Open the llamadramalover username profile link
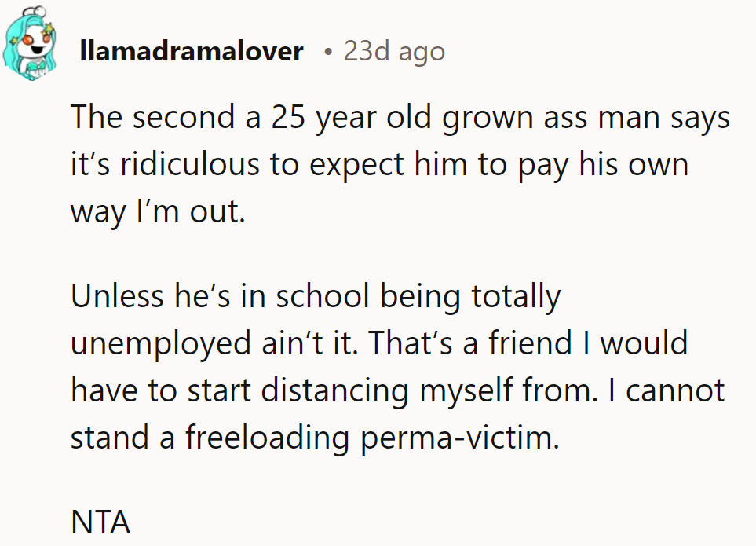Screen dimensions: 756x546 point(191,52)
